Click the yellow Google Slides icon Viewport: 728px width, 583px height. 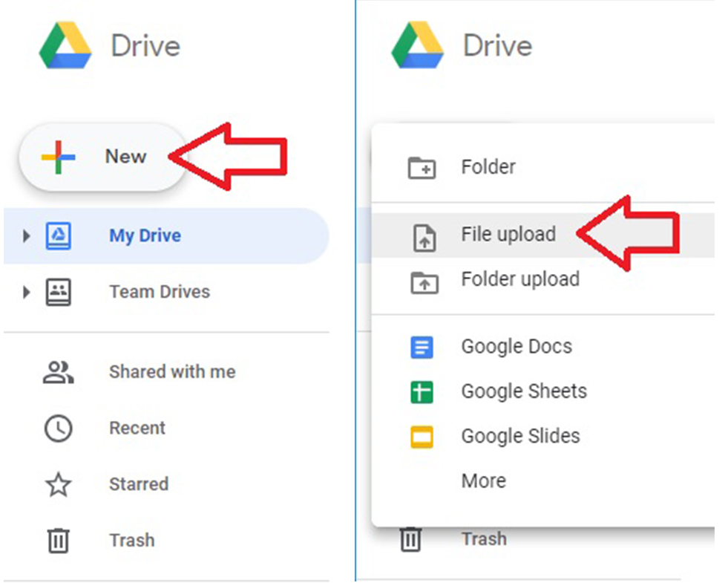click(x=422, y=437)
